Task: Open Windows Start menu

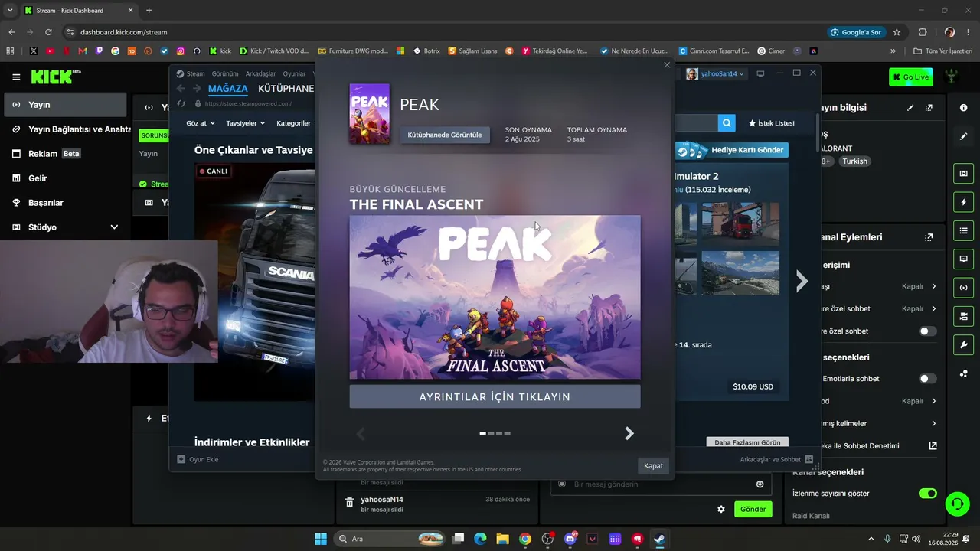Action: (321, 539)
